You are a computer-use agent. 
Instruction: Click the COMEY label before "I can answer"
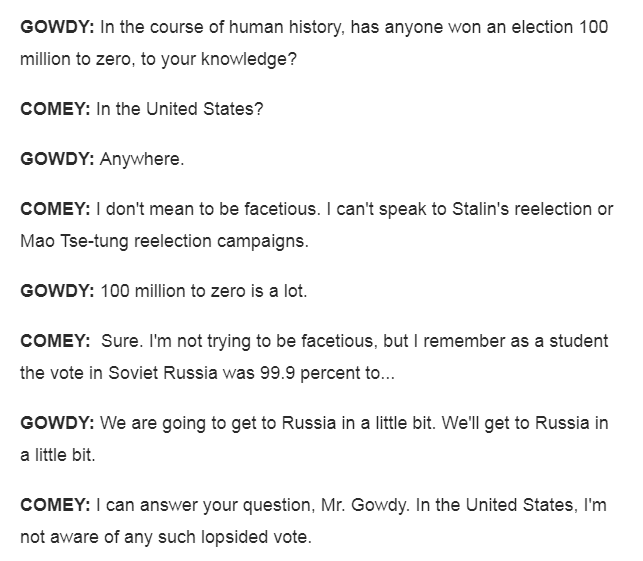point(56,504)
